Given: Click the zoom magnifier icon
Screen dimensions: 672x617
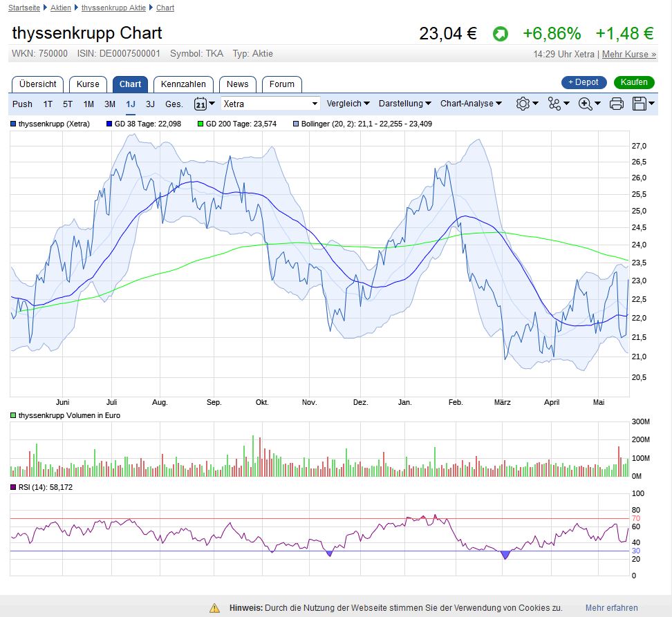Looking at the screenshot, I should coord(586,104).
